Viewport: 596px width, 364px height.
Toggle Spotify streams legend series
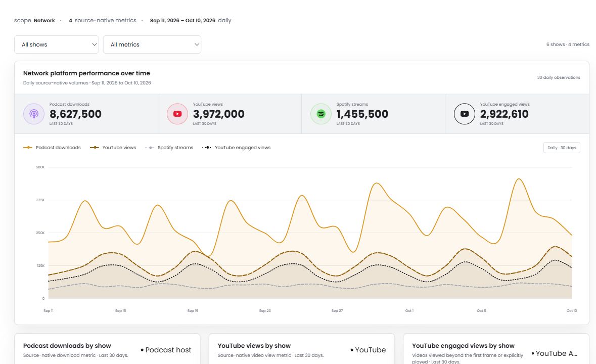[x=169, y=148]
